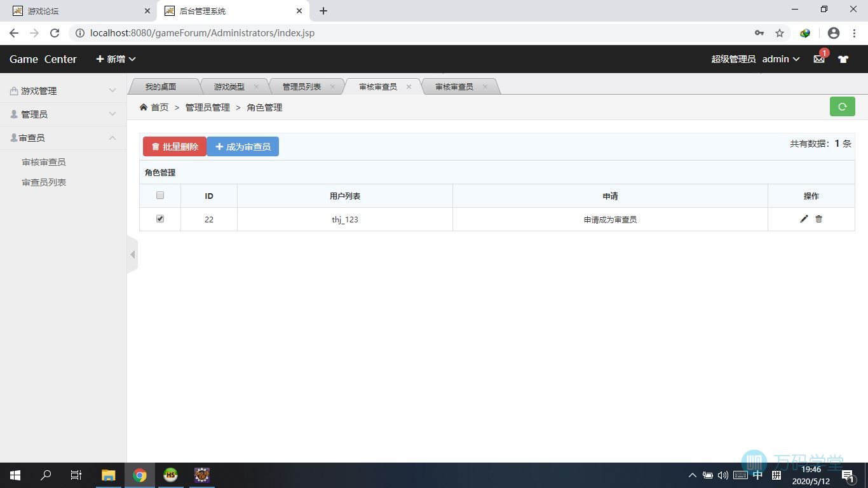Open the admin account dropdown
Screen dimensions: 868x488
click(780, 59)
